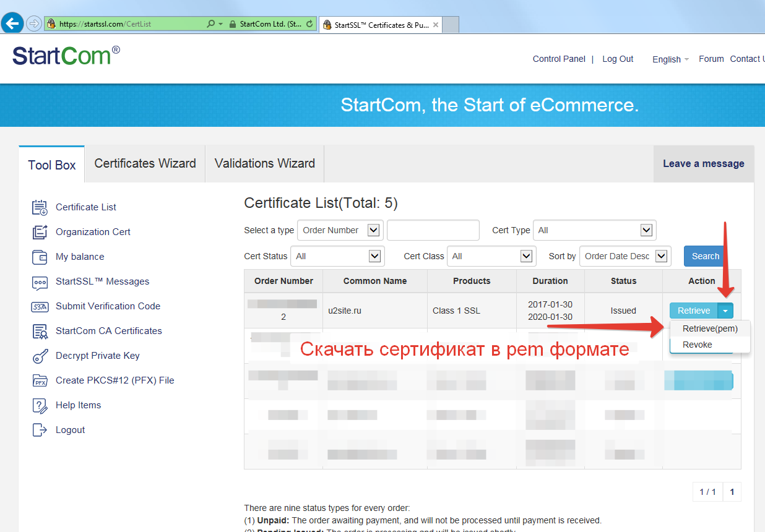Open the Control Panel link in header

pos(559,59)
